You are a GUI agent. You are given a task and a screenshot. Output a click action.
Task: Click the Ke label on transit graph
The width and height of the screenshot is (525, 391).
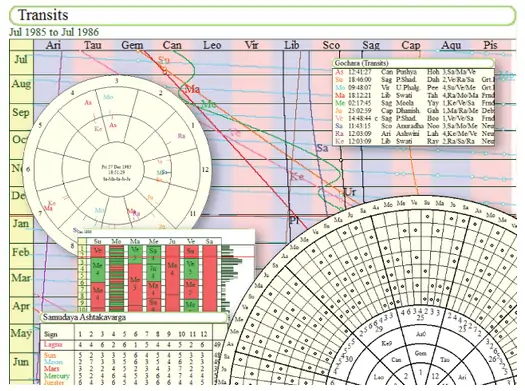click(296, 176)
